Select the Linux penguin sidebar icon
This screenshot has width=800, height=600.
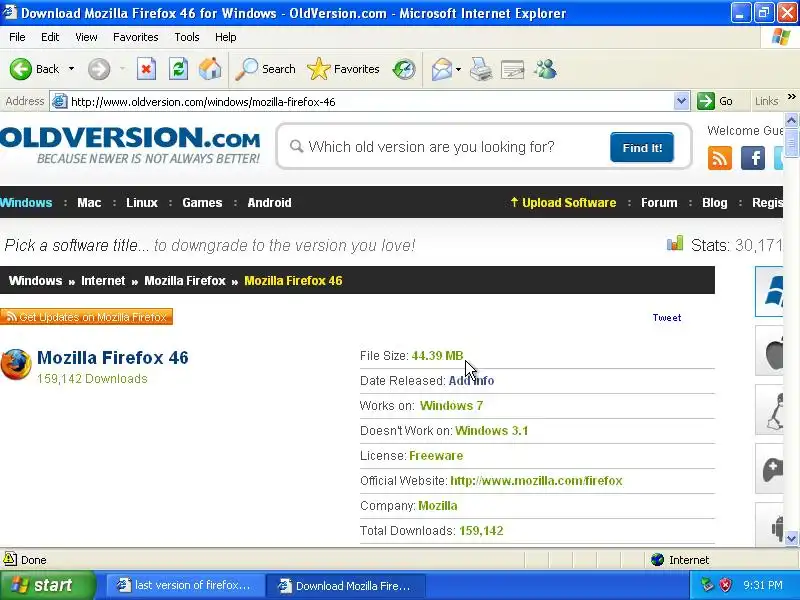point(771,411)
